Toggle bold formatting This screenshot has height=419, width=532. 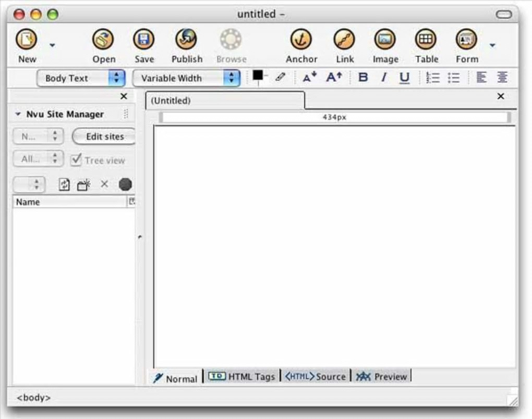tap(363, 77)
